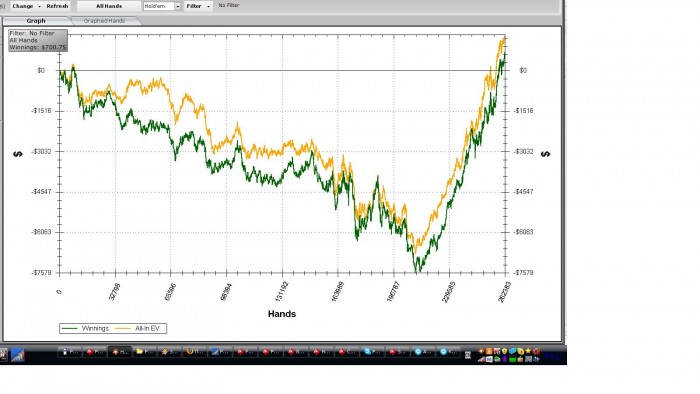Click the 262383 x-axis tick label

(504, 292)
